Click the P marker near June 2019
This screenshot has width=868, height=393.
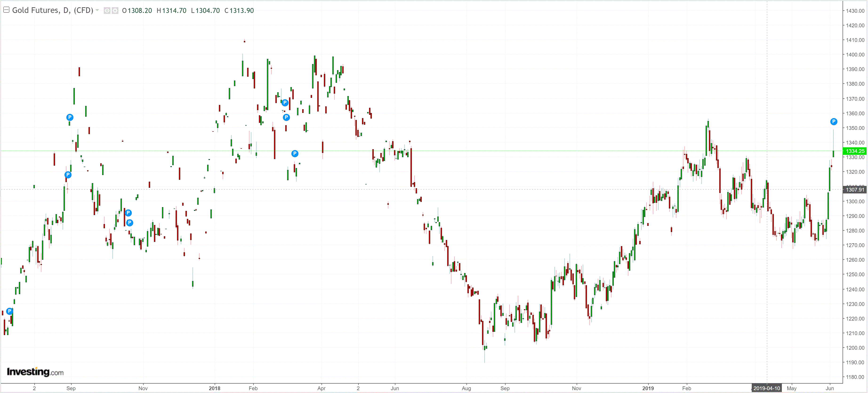[x=833, y=121]
